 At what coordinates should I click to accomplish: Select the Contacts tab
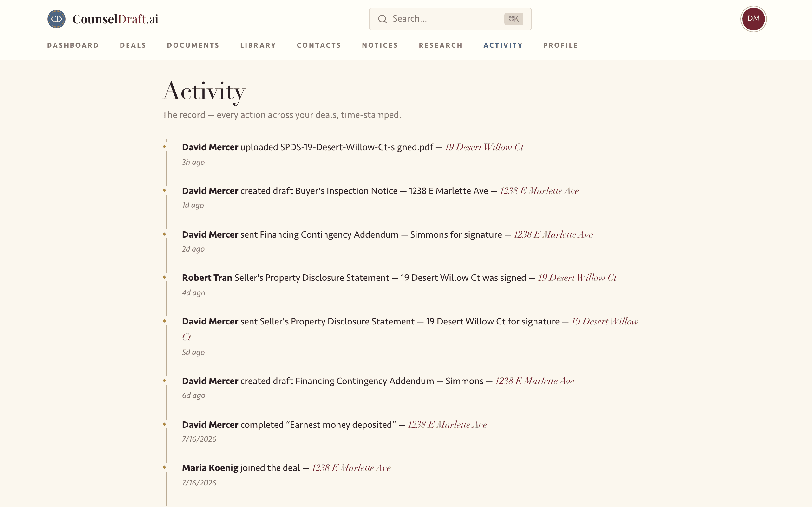click(319, 45)
